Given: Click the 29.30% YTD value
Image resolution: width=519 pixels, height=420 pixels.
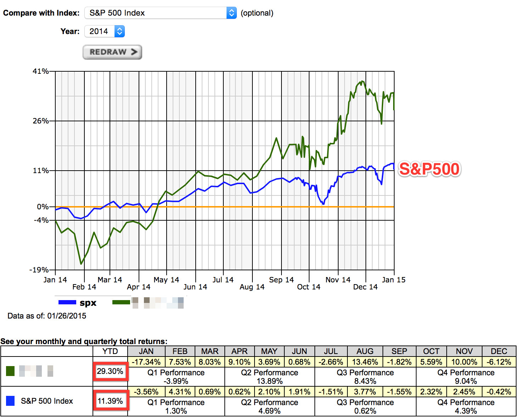Looking at the screenshot, I should coord(110,371).
